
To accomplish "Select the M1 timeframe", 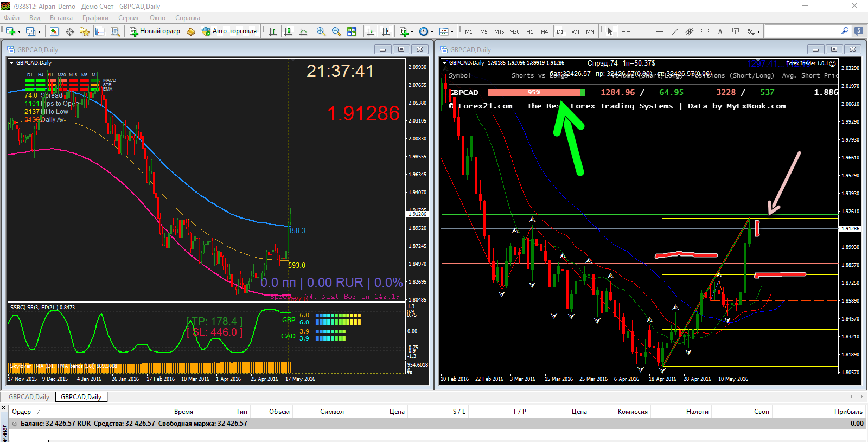I will pyautogui.click(x=469, y=31).
